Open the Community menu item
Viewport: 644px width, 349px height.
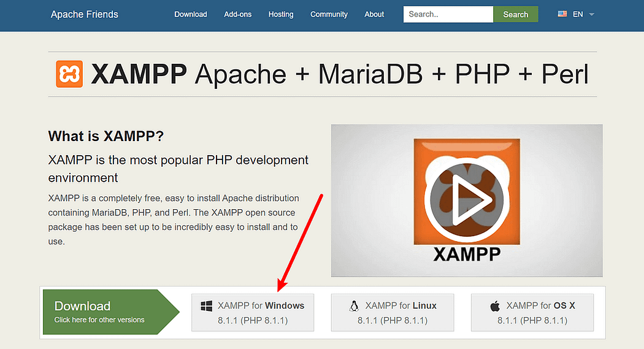(x=329, y=14)
